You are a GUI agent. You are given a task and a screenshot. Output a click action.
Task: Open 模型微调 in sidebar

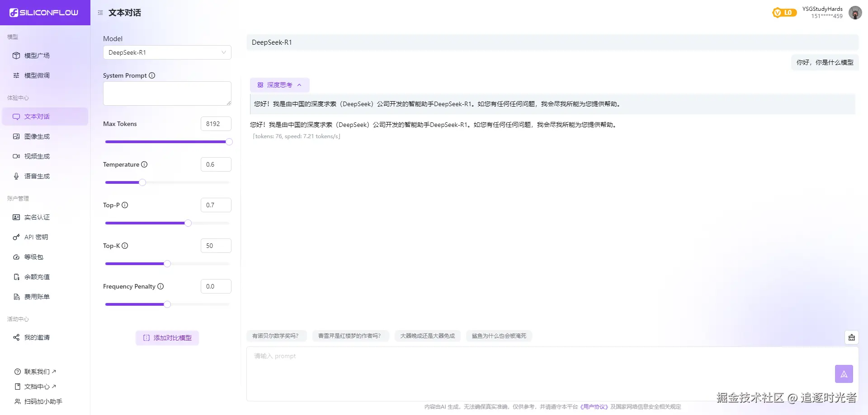point(45,75)
